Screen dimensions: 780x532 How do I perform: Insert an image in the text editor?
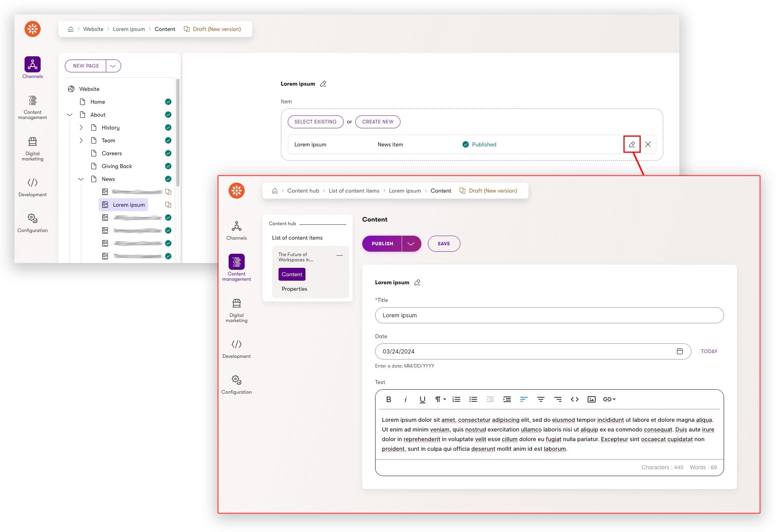(591, 399)
